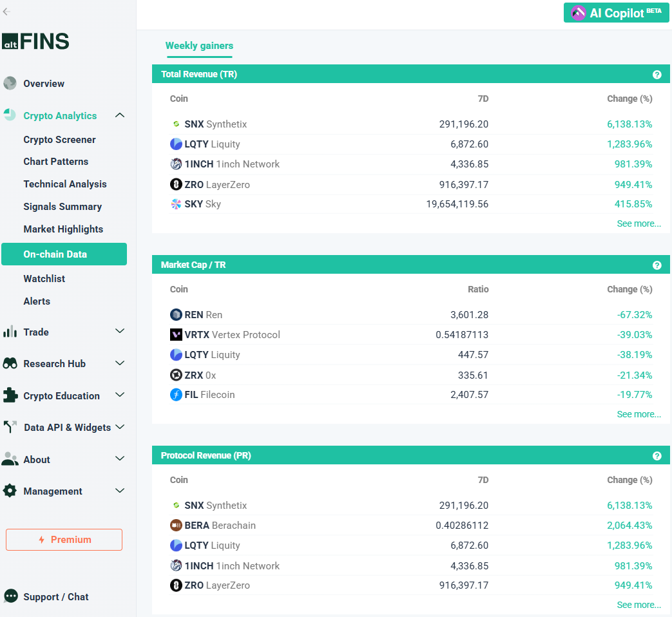
Task: See more in Market Cap / TR table
Action: (638, 414)
